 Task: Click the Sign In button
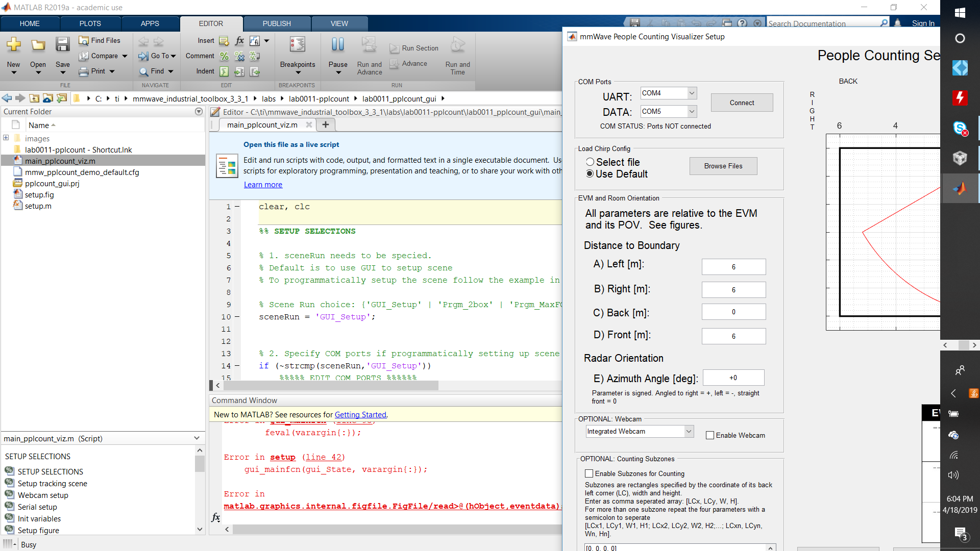(923, 23)
